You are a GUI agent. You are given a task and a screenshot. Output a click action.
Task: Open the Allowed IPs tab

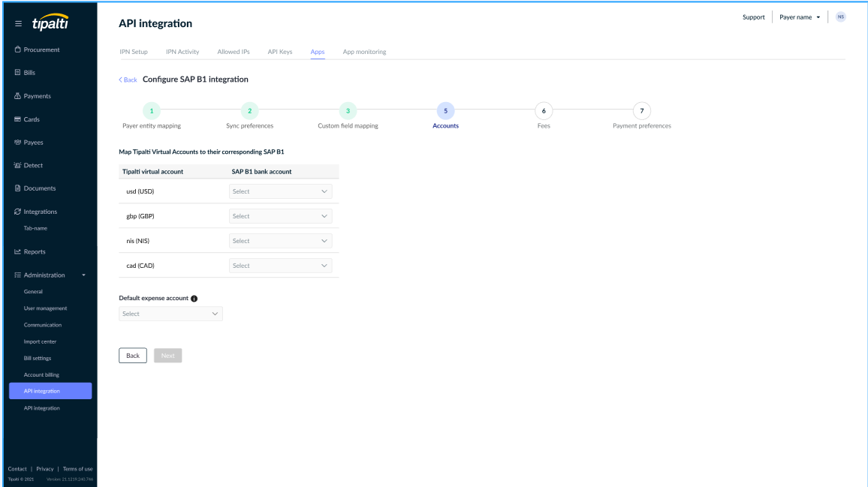click(234, 52)
